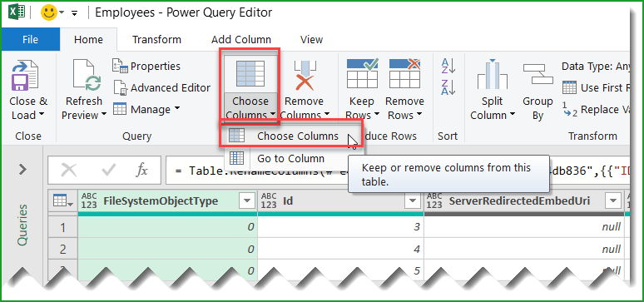Click the Keep Rows icon

click(362, 73)
